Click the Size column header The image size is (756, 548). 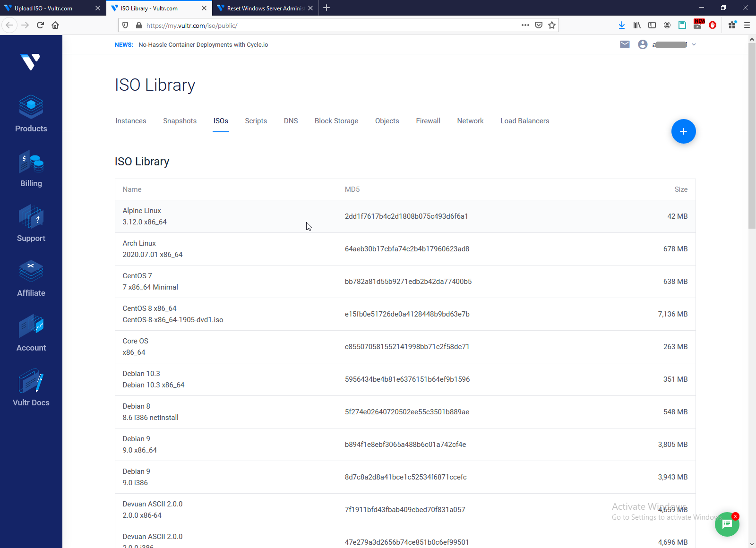(x=681, y=189)
